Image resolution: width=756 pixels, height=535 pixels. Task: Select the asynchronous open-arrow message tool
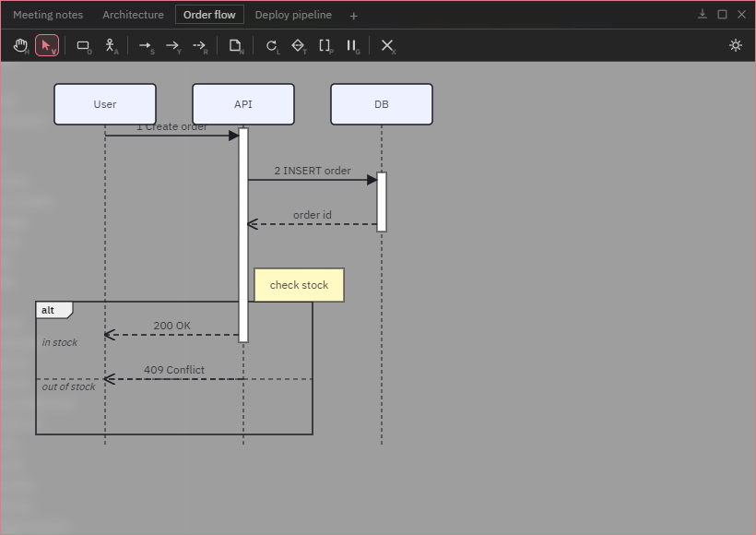[172, 45]
